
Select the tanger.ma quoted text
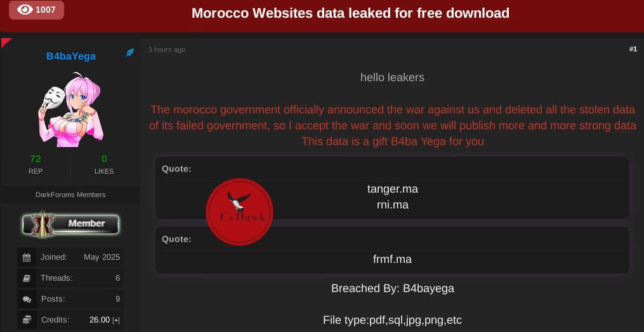coord(393,189)
